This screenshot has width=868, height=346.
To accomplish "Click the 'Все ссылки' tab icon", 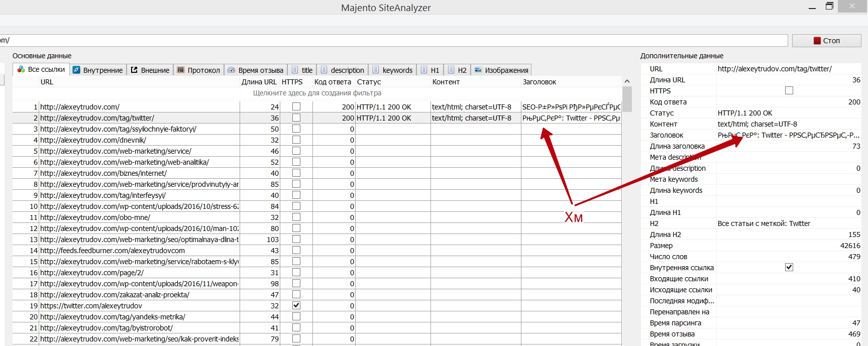I will (21, 69).
